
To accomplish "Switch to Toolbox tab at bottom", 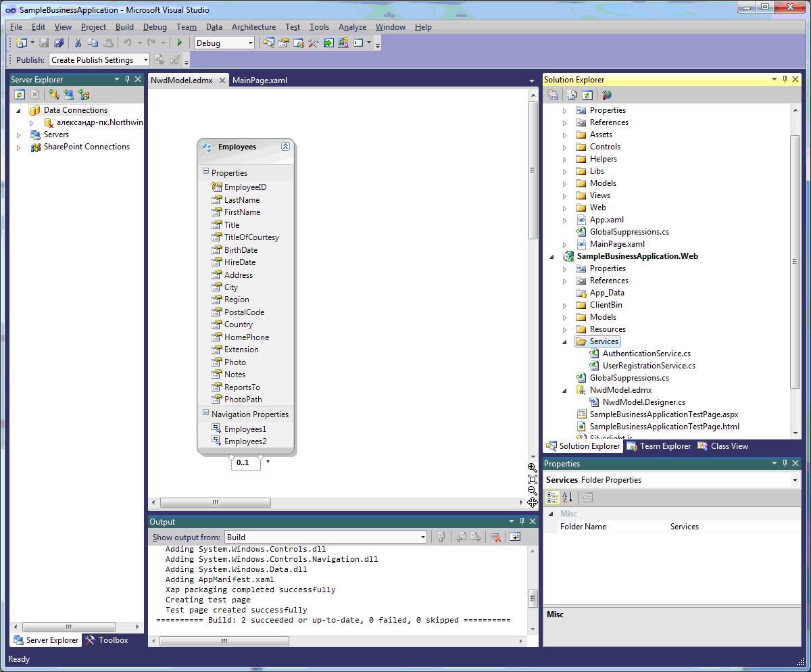I will point(107,640).
